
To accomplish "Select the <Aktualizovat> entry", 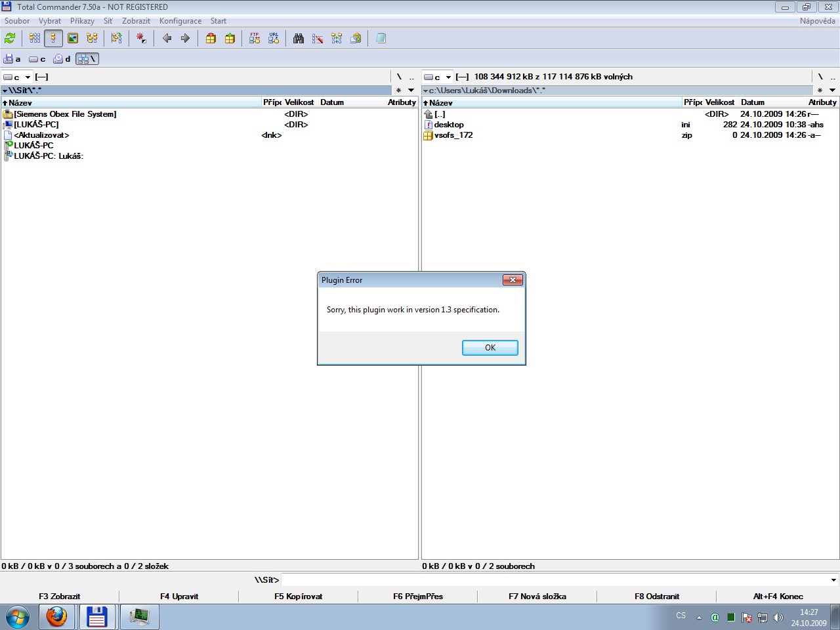I will [41, 135].
